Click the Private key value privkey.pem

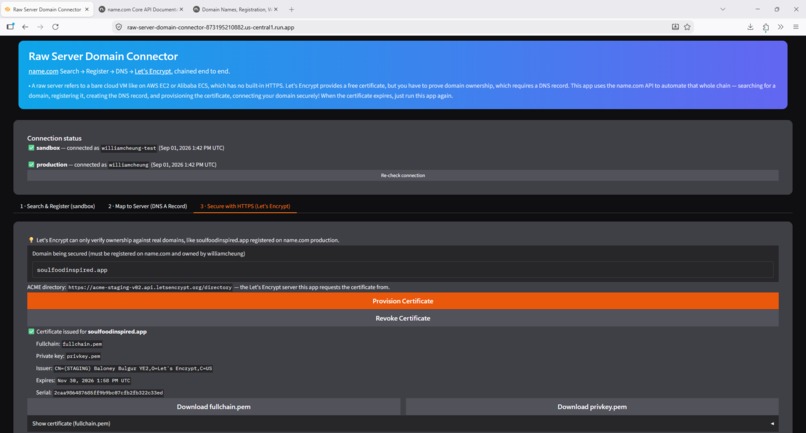point(83,356)
